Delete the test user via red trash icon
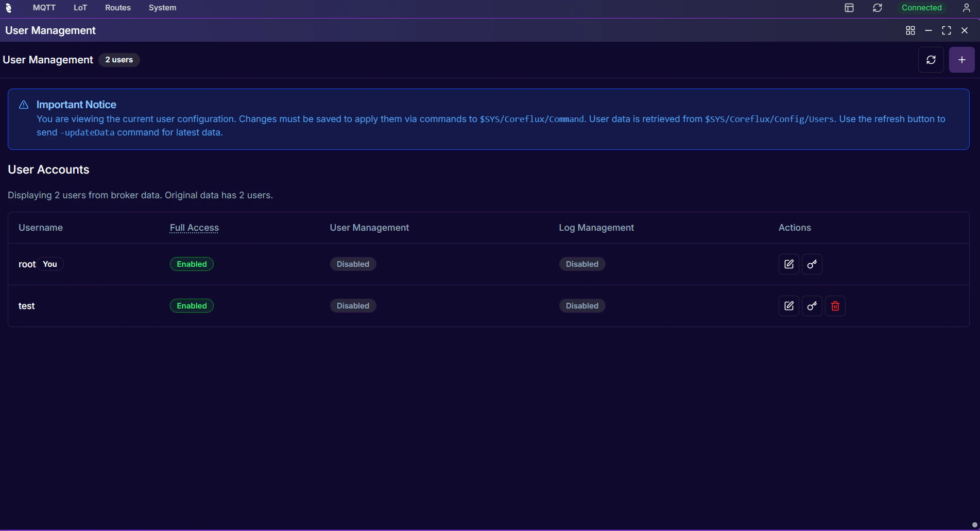Screen dimensions: 980x531 835,305
